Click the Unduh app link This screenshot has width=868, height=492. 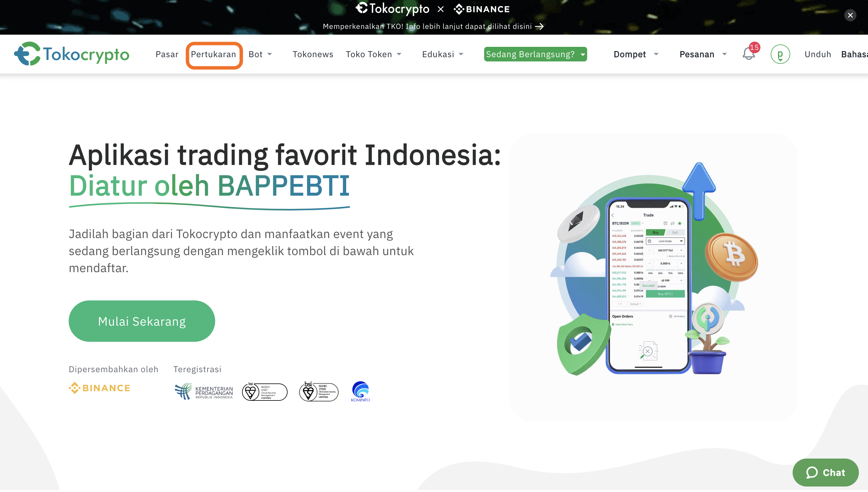pyautogui.click(x=817, y=54)
